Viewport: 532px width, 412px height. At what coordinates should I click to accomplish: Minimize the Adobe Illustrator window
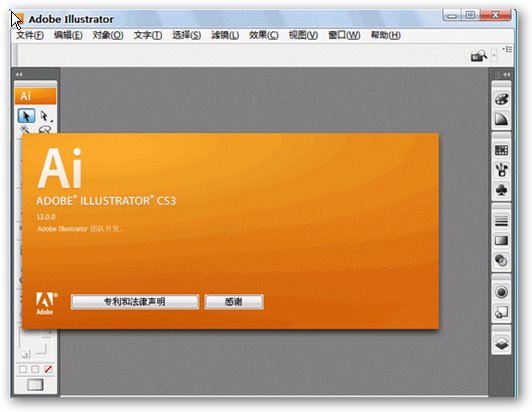(452, 15)
